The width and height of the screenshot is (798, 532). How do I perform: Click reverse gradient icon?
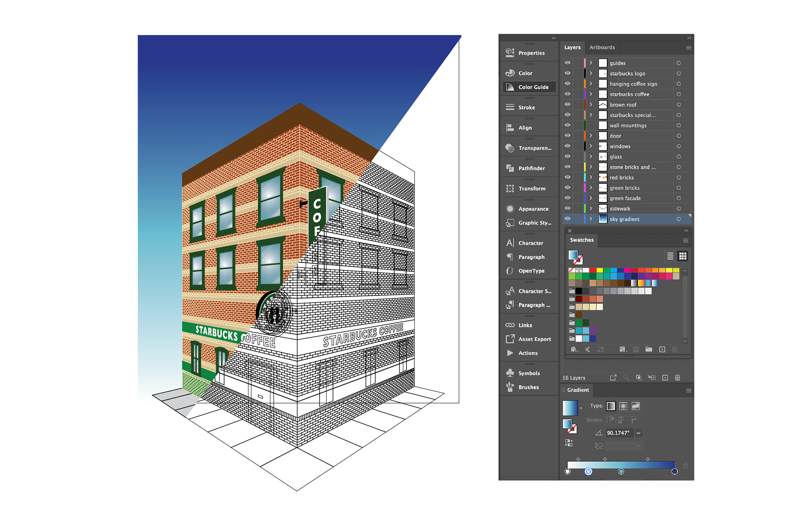coord(569,443)
